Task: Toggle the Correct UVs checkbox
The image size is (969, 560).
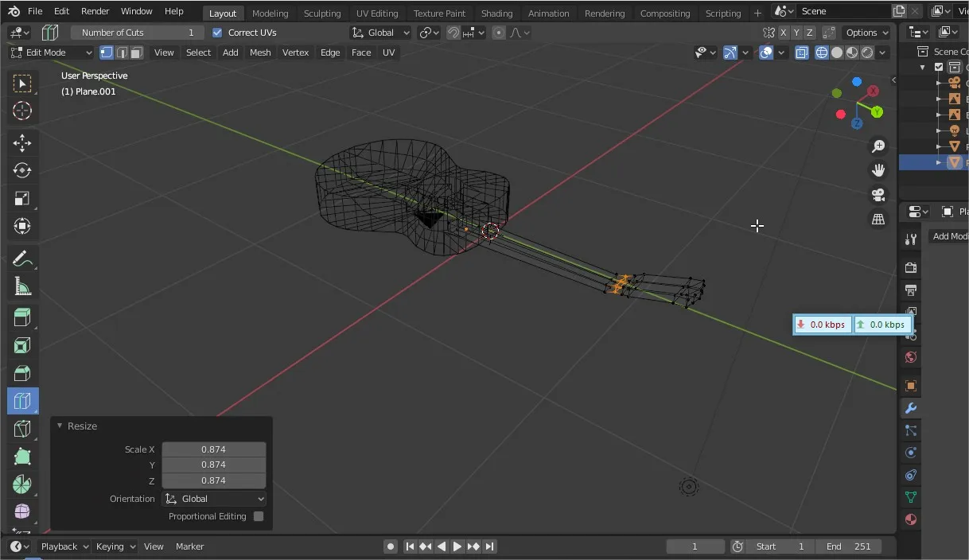Action: click(217, 33)
